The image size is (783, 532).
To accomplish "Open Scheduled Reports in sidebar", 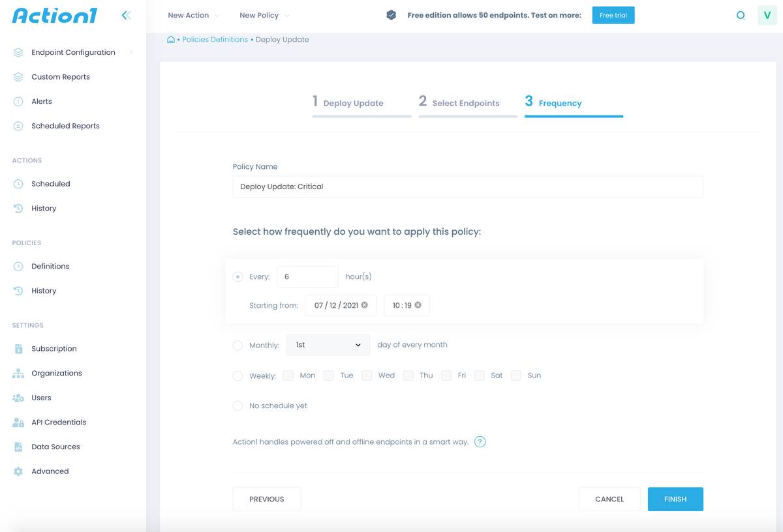I will pos(65,126).
